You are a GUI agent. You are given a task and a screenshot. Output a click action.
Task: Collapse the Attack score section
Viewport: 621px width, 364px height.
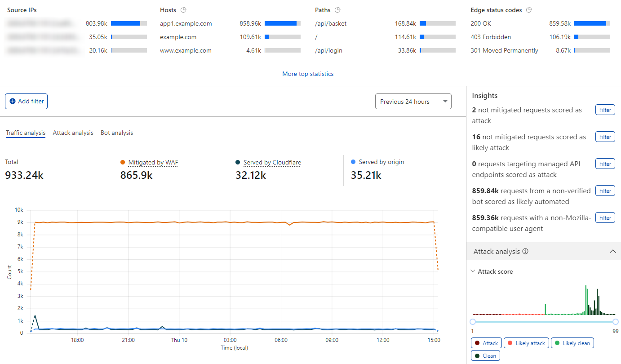click(472, 271)
